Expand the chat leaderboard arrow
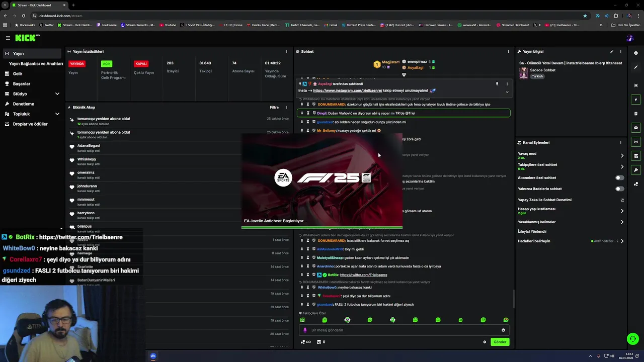 pos(404,74)
